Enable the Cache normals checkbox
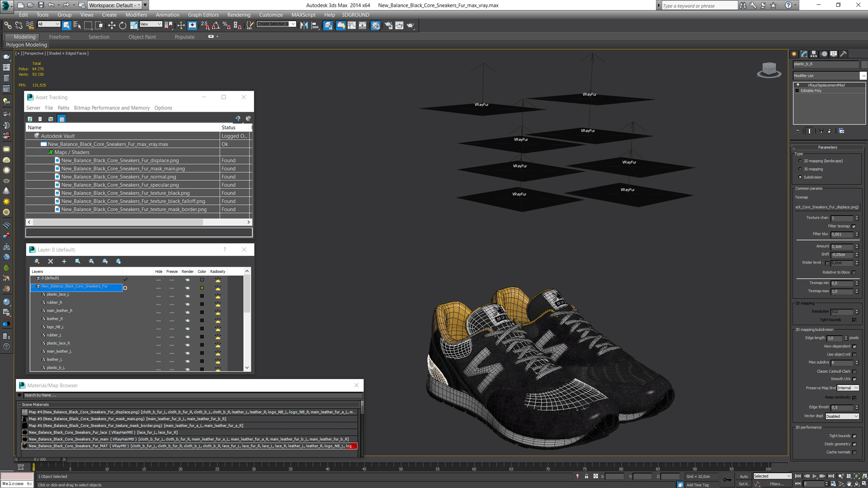This screenshot has width=868, height=488. tap(854, 452)
